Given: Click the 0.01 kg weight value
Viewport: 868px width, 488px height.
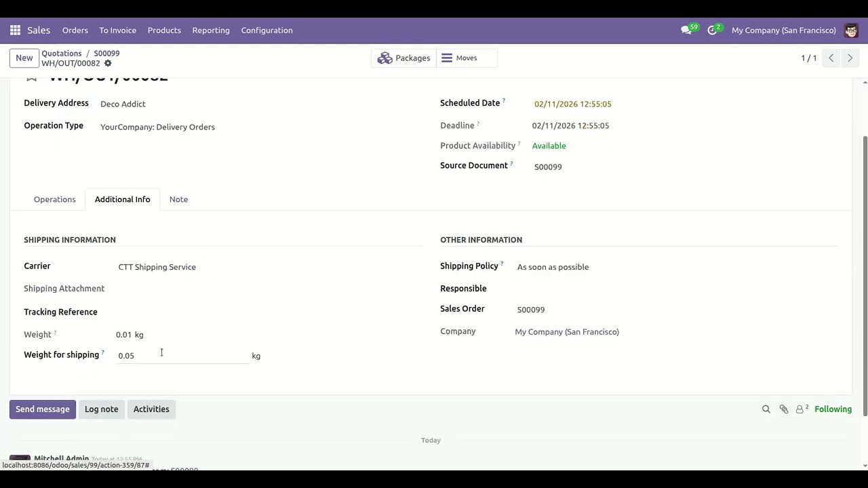Looking at the screenshot, I should point(130,335).
